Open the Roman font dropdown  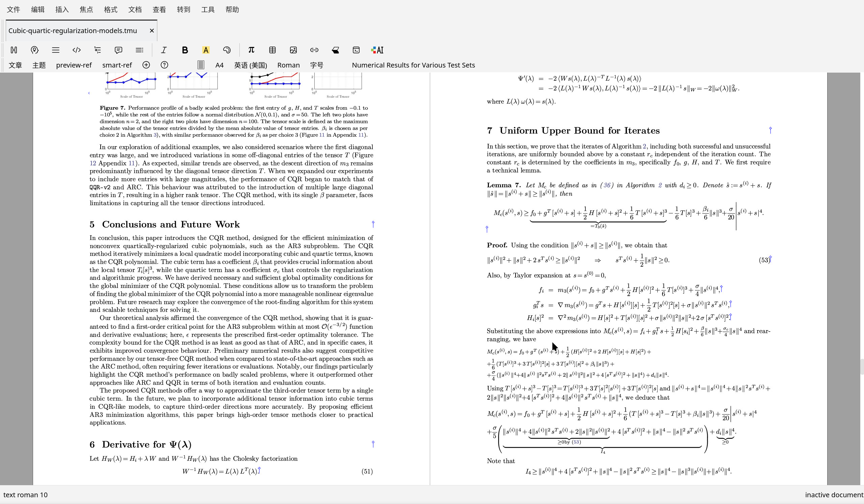point(288,65)
